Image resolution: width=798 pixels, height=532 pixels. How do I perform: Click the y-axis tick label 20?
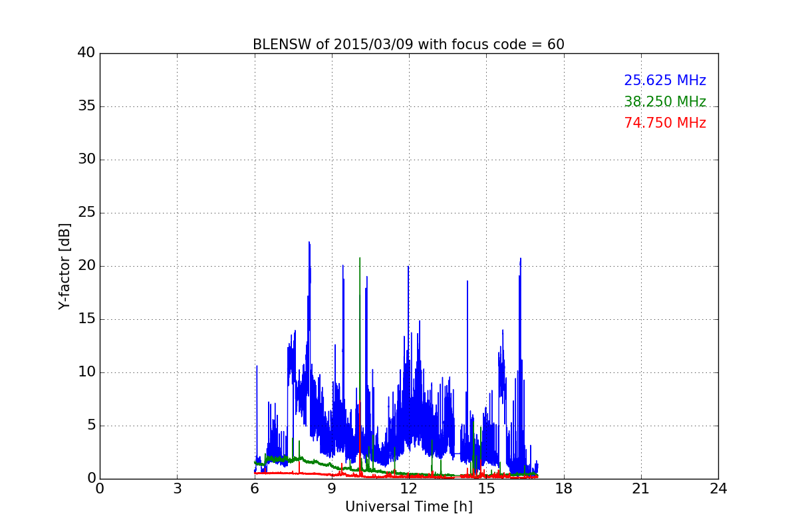tap(86, 266)
